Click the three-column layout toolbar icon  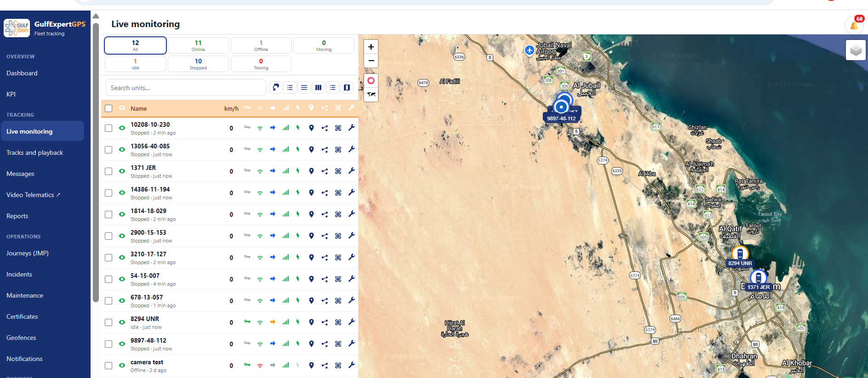[318, 87]
